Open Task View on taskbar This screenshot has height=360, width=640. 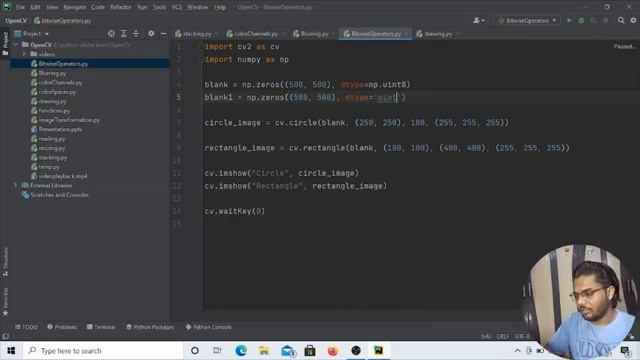[217, 351]
